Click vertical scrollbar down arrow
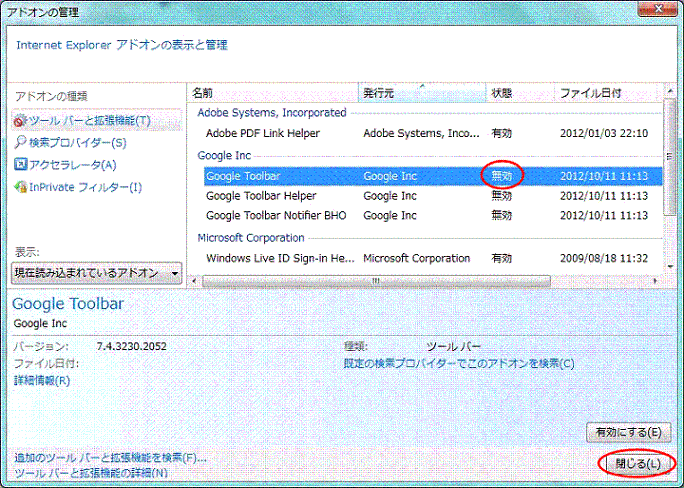 tap(670, 267)
